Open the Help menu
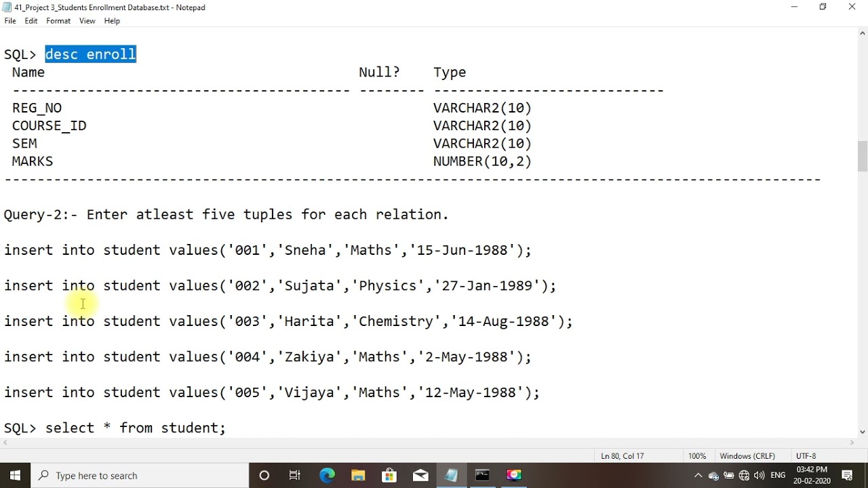This screenshot has width=868, height=488. coord(112,21)
